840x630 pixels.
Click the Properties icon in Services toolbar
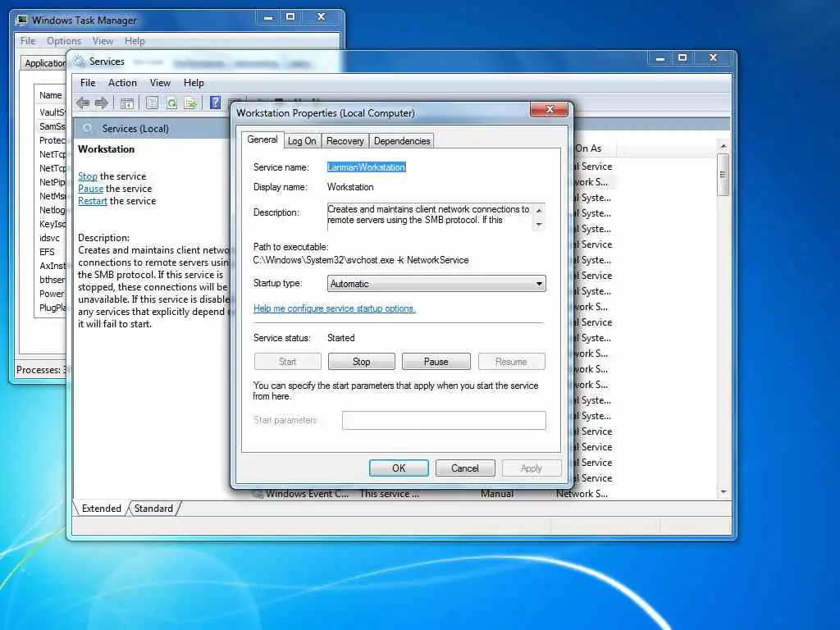(x=152, y=103)
